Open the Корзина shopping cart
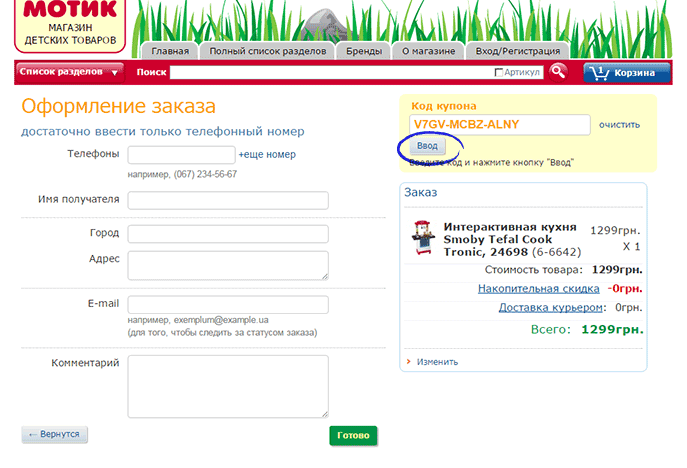Screen dimensions: 687x468 tap(626, 72)
